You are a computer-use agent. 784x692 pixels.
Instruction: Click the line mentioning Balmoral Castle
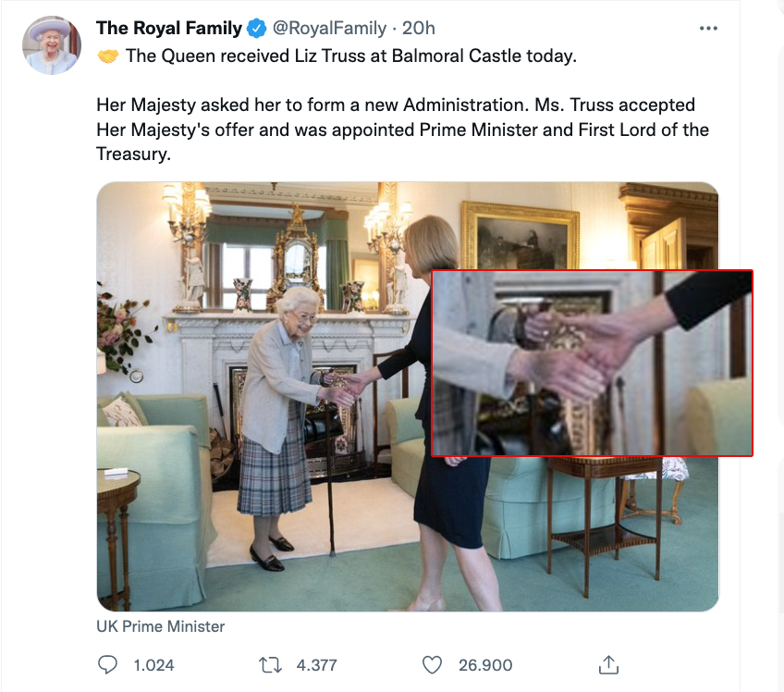[351, 56]
